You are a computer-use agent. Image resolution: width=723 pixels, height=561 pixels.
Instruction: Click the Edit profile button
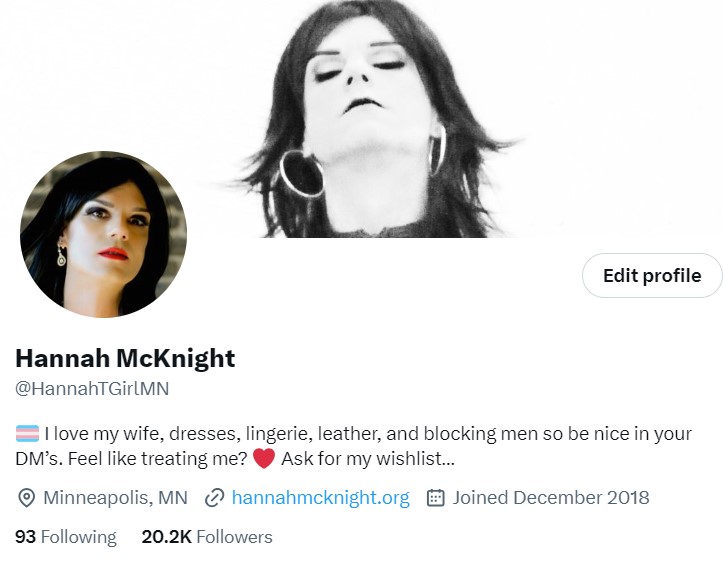pos(652,275)
